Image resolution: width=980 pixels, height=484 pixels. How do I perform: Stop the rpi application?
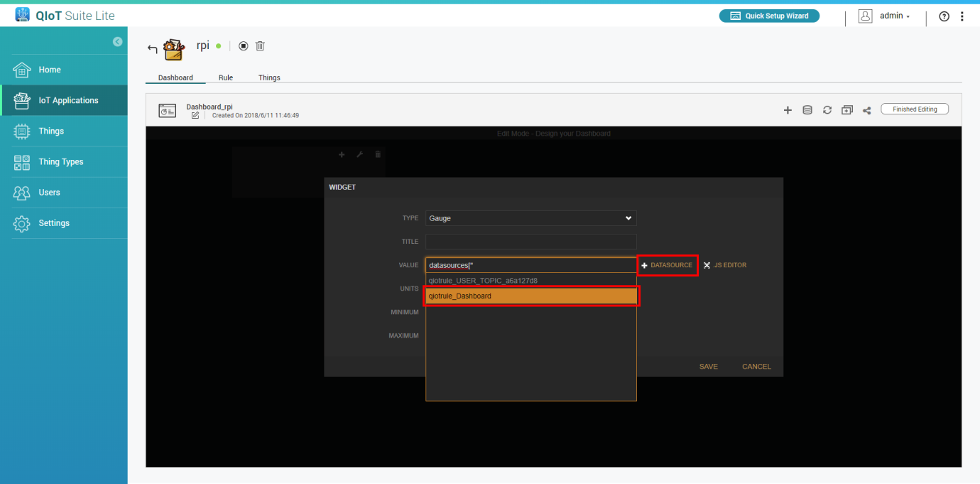coord(244,46)
